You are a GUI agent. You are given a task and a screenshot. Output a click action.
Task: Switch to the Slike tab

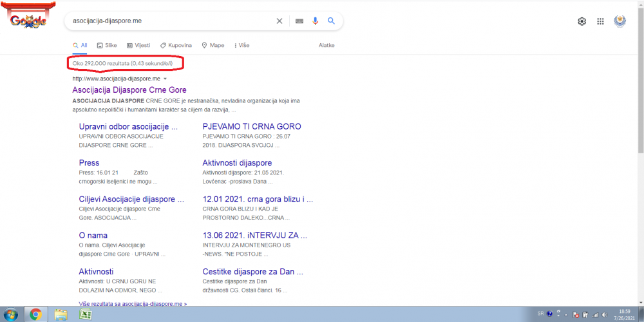[107, 46]
